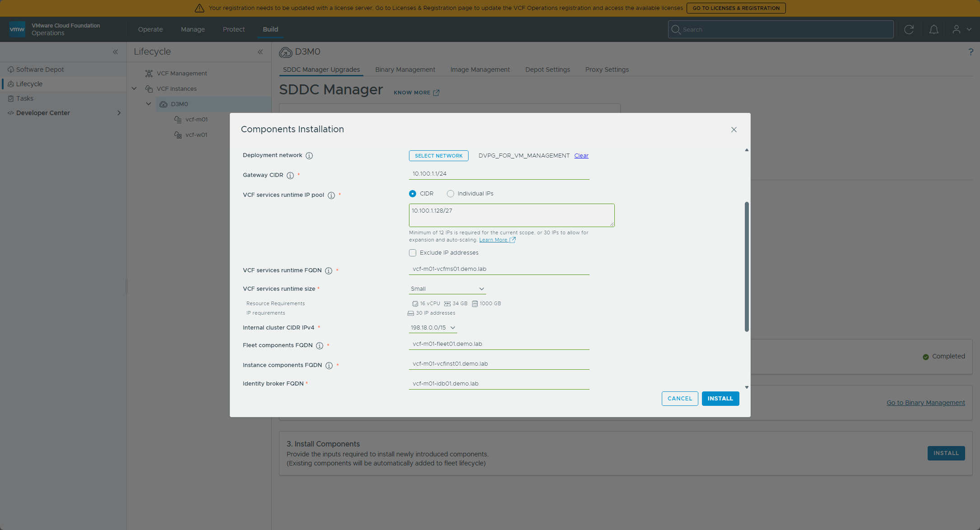Open the Depot Settings tab
The width and height of the screenshot is (980, 530).
548,70
